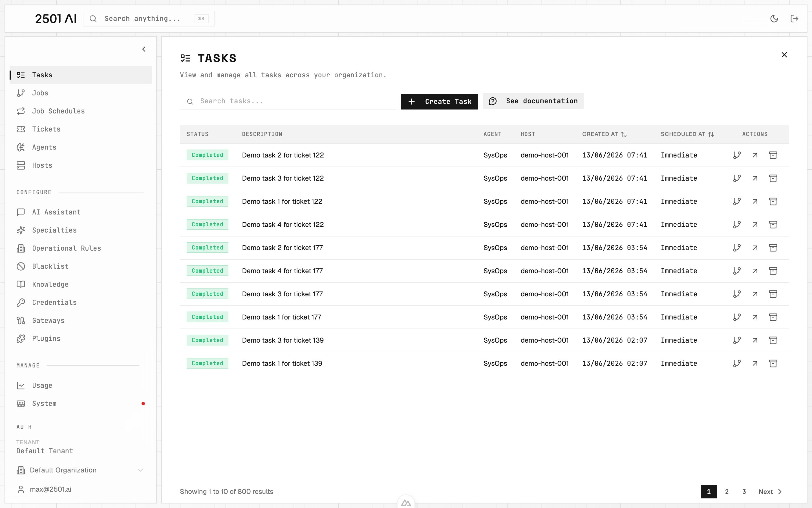Open Tasks in the sidebar
Screen dimensions: 812x508
pos(81,75)
